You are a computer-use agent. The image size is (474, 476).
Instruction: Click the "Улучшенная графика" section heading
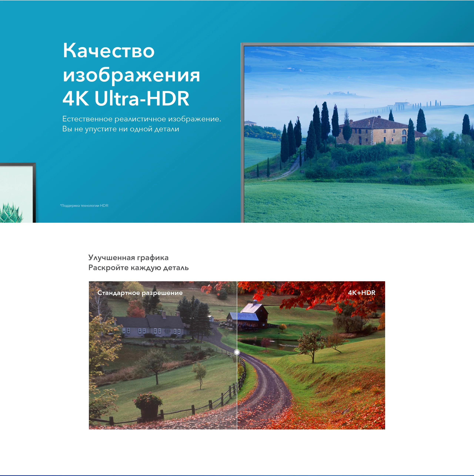click(128, 258)
